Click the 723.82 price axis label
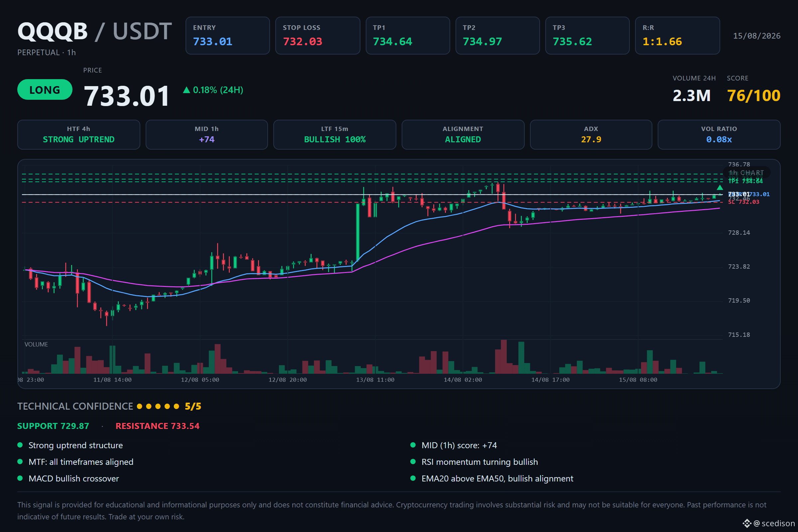This screenshot has width=798, height=532. pyautogui.click(x=739, y=267)
